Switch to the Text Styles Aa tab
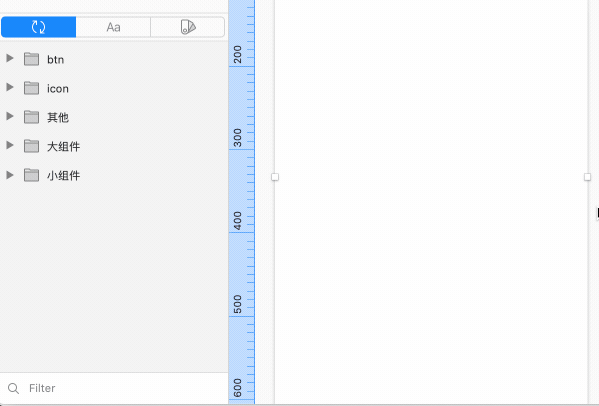 (x=113, y=27)
